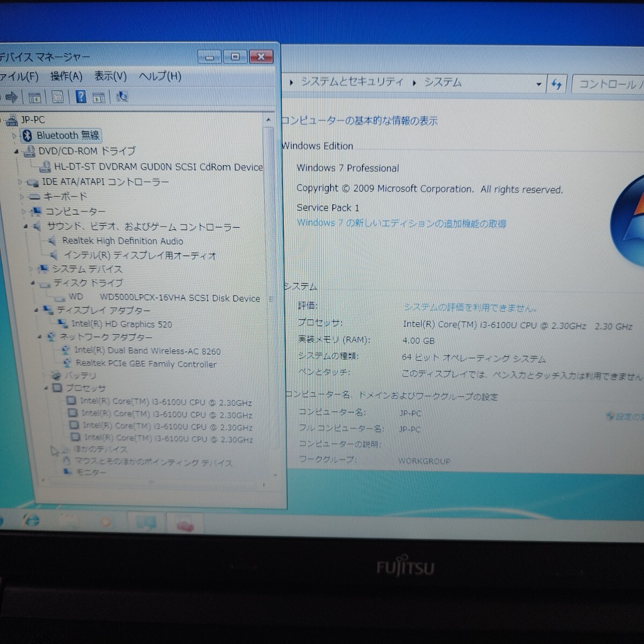The image size is (644, 644).
Task: Click the forward navigation arrow in Device Manager
Action: [10, 97]
